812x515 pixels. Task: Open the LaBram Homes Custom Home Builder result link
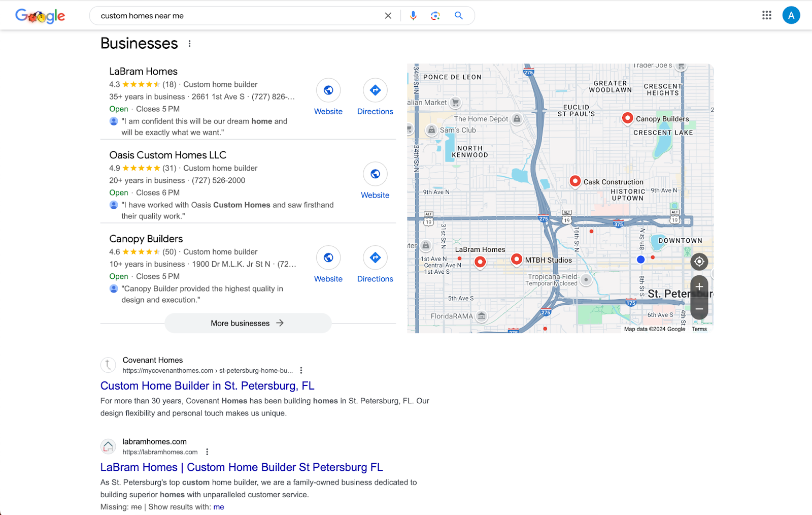click(242, 467)
